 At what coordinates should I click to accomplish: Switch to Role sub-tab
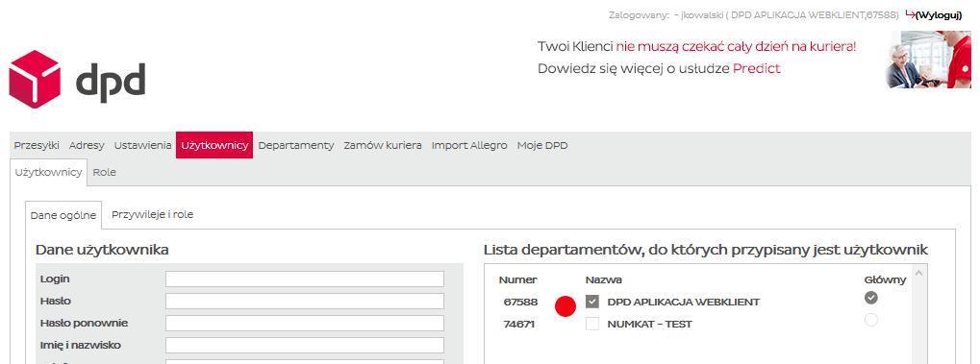[105, 172]
